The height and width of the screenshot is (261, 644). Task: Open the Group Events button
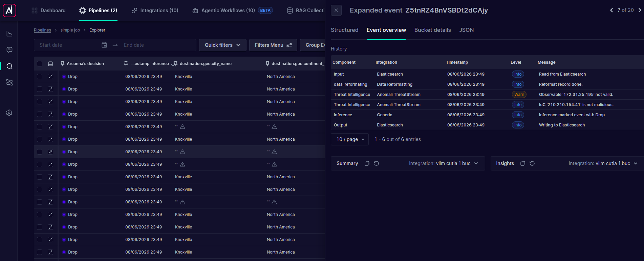click(313, 45)
